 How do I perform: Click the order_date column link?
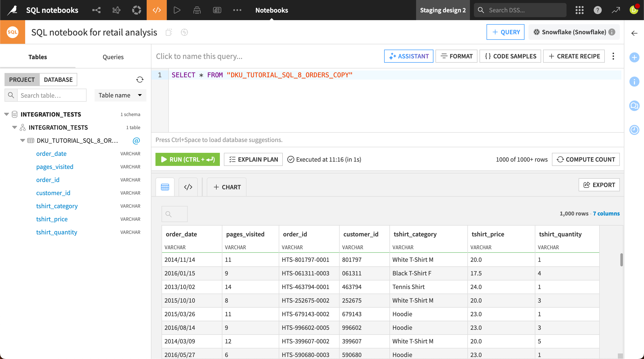(x=51, y=153)
